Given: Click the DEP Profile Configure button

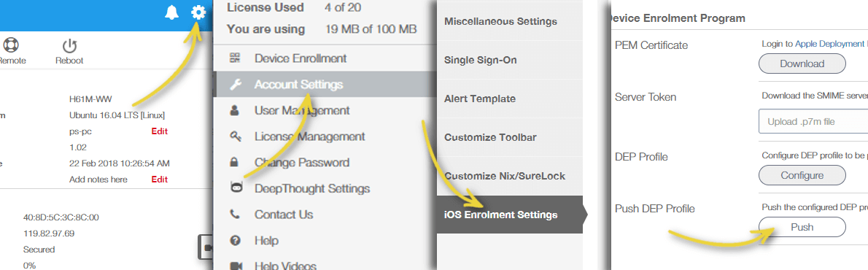Looking at the screenshot, I should pos(802,175).
